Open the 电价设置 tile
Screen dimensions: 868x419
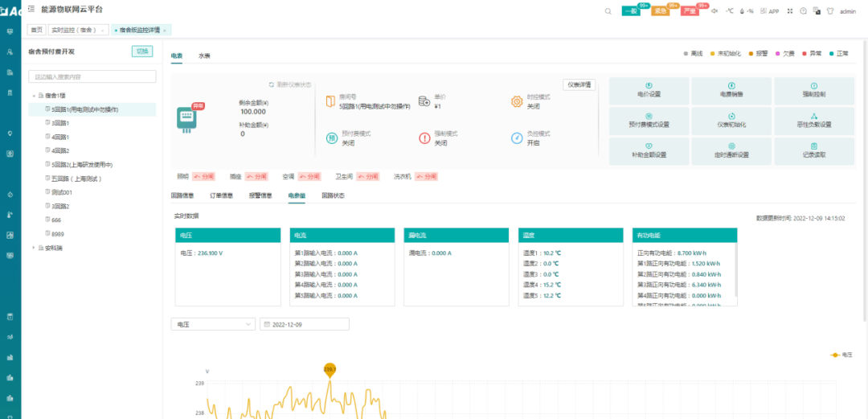[x=649, y=90]
